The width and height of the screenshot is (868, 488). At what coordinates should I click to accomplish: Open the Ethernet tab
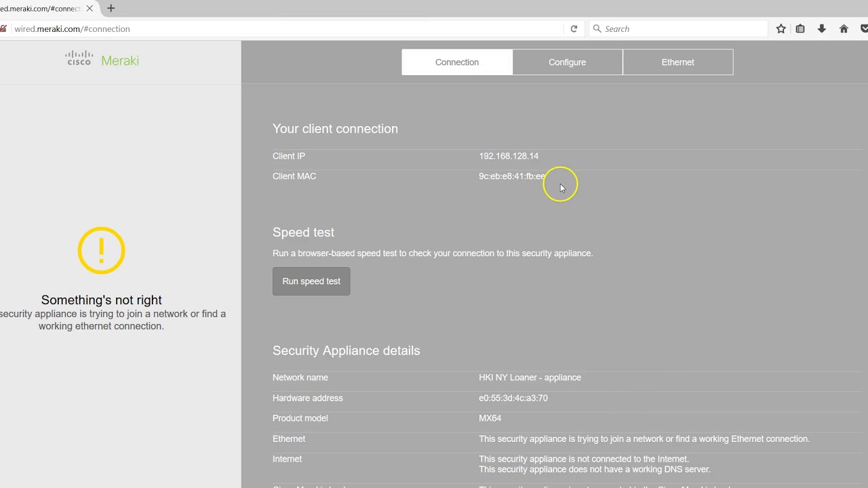[x=677, y=62]
